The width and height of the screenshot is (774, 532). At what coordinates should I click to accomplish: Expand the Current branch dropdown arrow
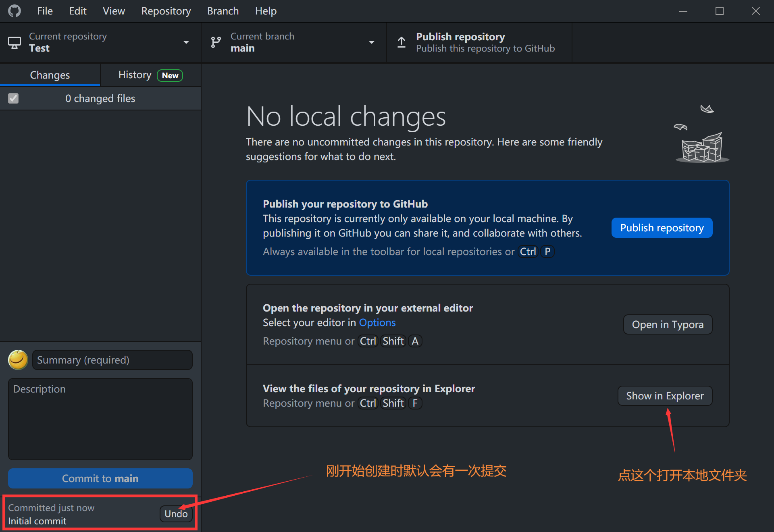click(371, 42)
